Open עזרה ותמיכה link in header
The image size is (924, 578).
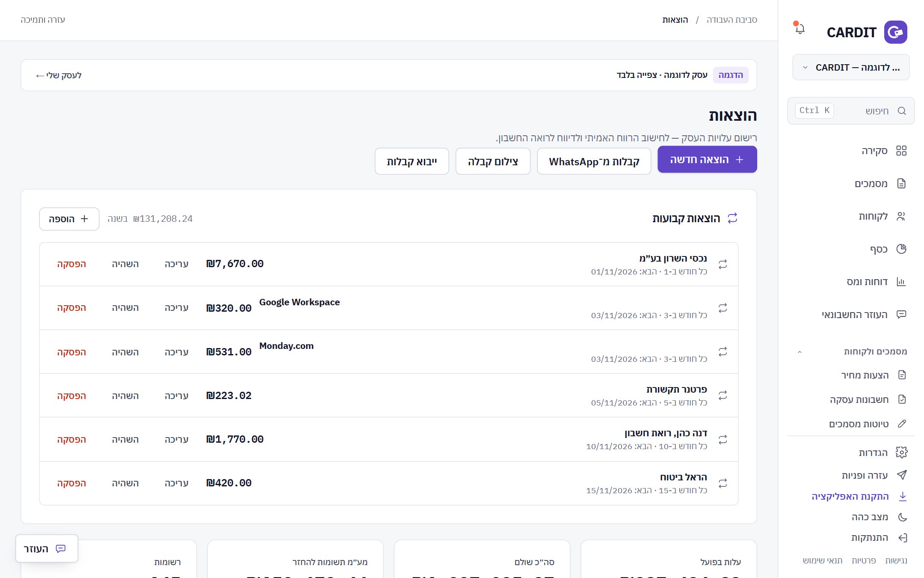[43, 20]
